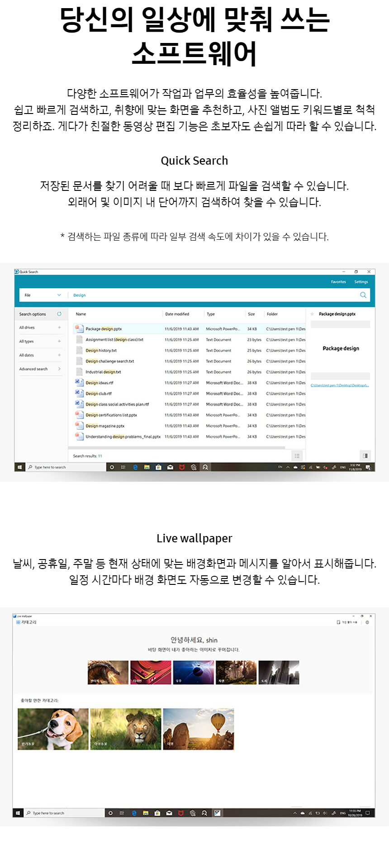389x868 pixels.
Task: Open the File type dropdown
Action: (43, 295)
